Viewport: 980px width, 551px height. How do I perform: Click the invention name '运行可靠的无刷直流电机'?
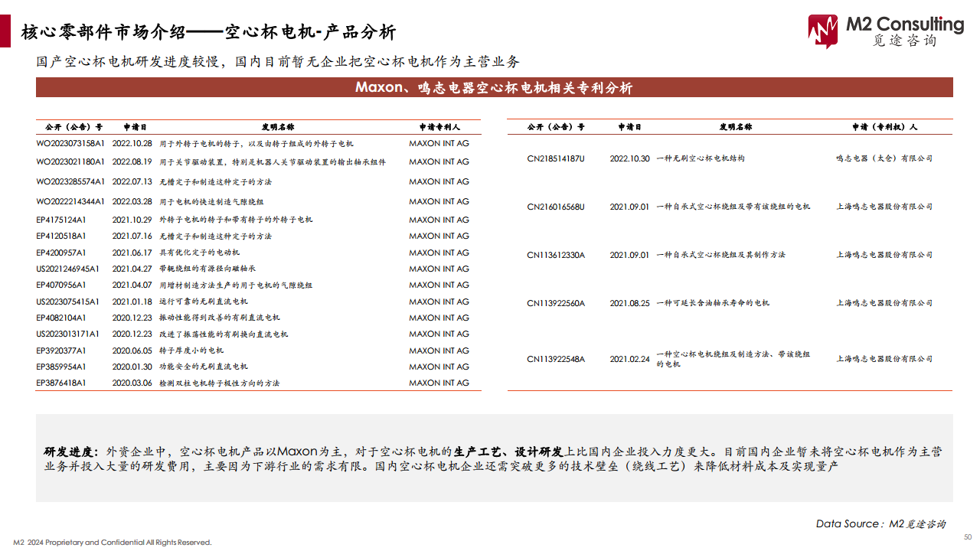[203, 302]
